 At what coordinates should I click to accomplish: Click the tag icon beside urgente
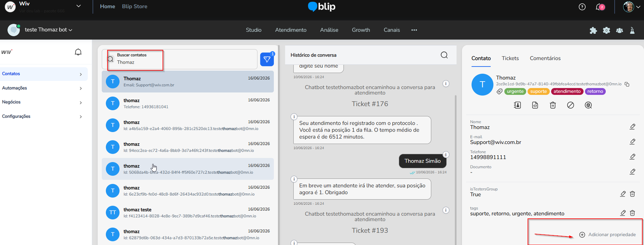(500, 91)
